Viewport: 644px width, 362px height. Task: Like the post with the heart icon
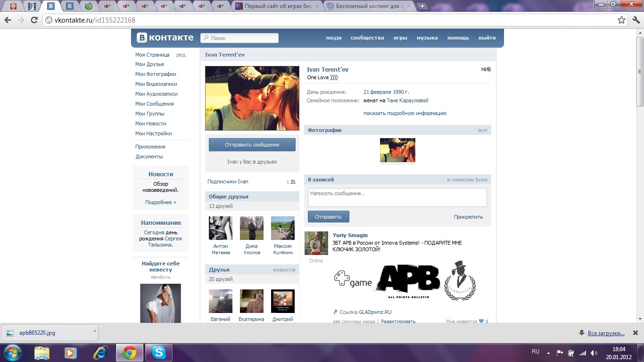click(x=481, y=321)
